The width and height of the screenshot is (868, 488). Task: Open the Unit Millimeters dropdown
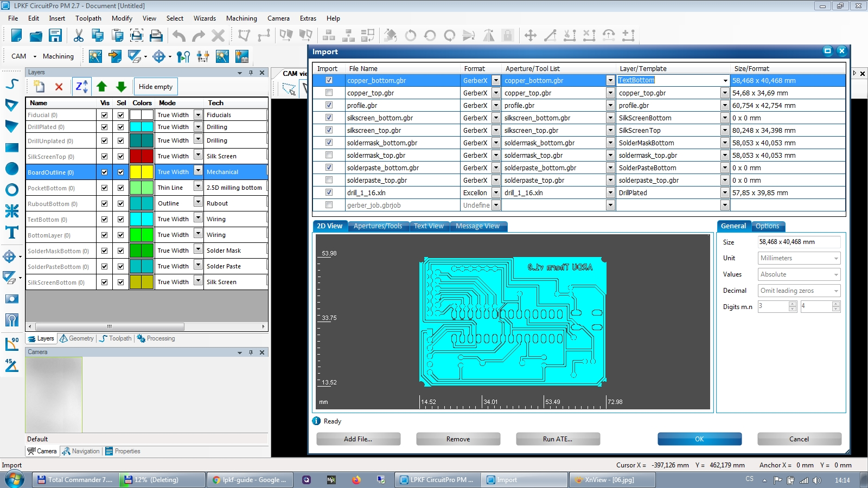pos(799,258)
